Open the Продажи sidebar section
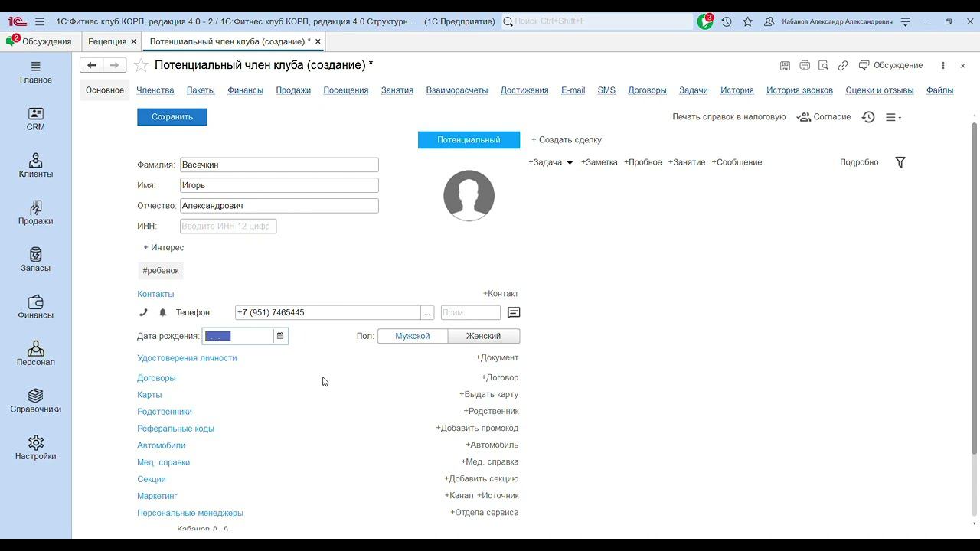The height and width of the screenshot is (551, 980). (x=36, y=214)
